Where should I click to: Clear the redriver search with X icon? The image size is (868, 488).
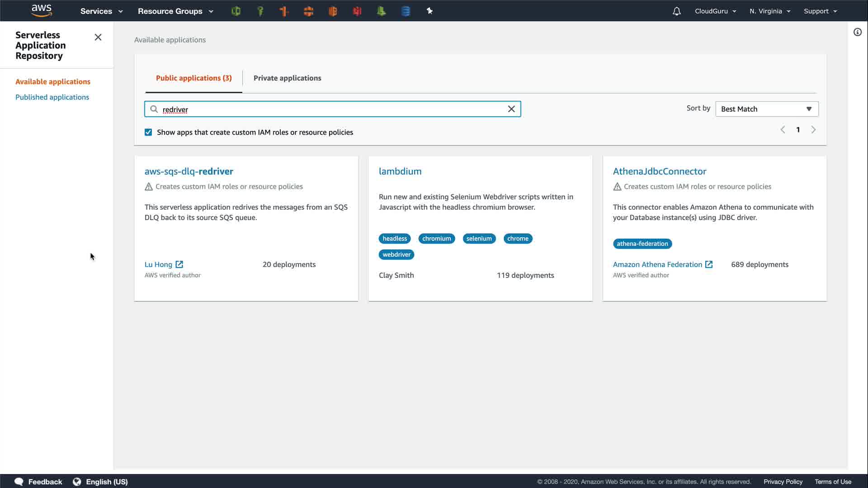(x=511, y=109)
